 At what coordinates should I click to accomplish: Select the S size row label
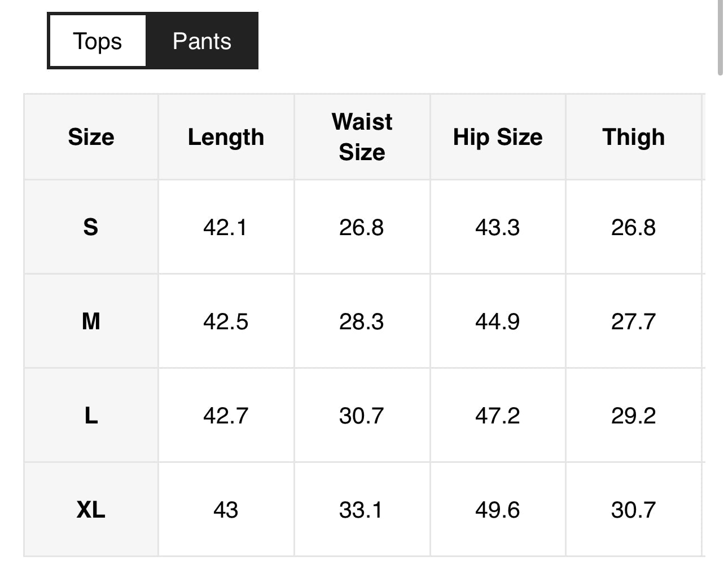[91, 227]
